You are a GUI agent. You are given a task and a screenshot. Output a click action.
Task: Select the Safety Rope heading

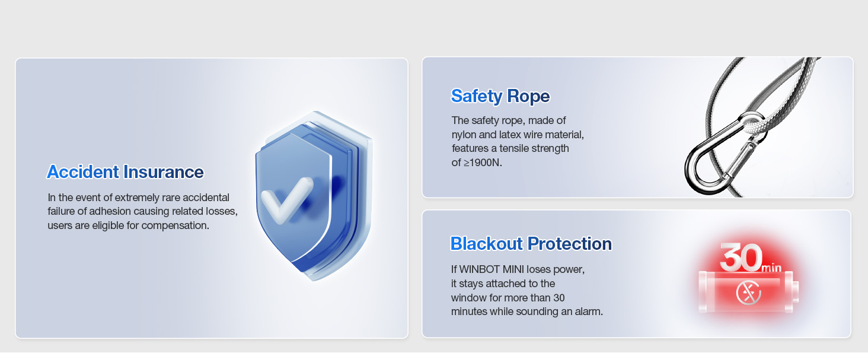[500, 96]
